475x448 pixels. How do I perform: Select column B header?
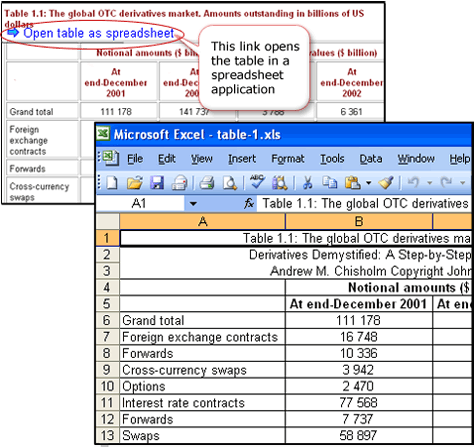pos(359,221)
